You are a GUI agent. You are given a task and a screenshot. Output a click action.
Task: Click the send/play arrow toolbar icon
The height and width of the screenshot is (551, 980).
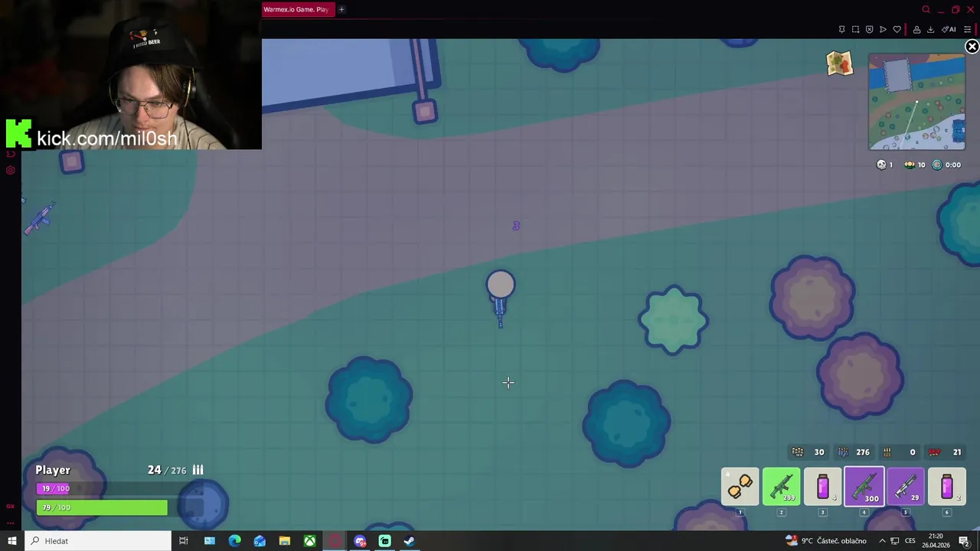(x=883, y=29)
